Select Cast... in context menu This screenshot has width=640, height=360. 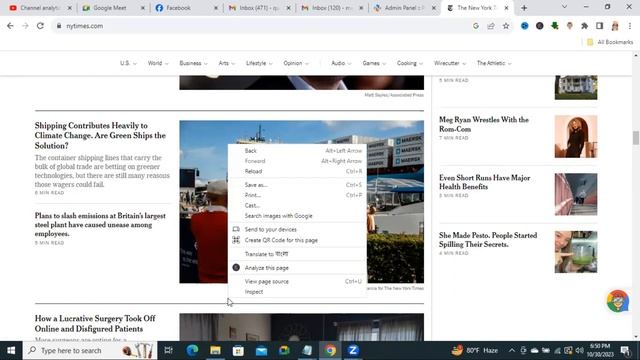pyautogui.click(x=297, y=205)
